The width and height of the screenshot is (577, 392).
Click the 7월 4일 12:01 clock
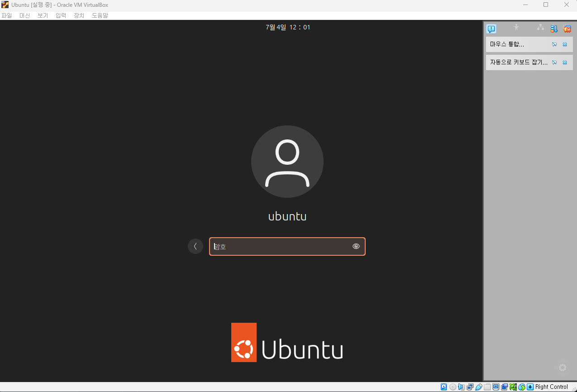[288, 27]
